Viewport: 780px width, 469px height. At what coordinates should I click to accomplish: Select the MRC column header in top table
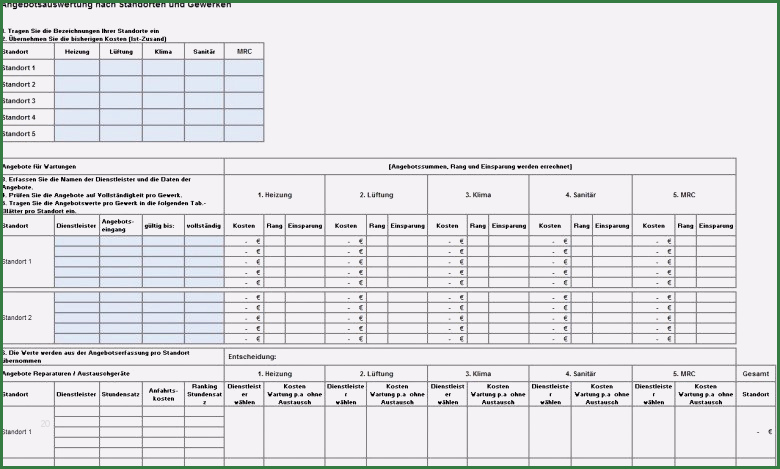point(244,51)
